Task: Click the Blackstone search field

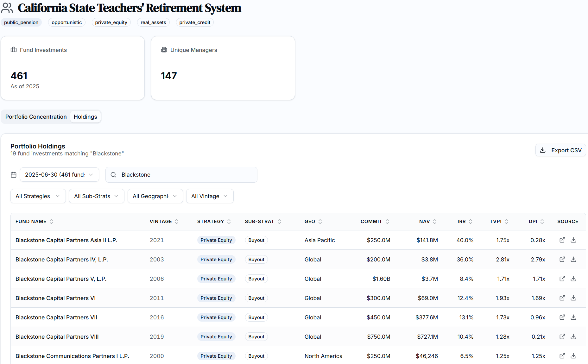Action: (x=187, y=175)
